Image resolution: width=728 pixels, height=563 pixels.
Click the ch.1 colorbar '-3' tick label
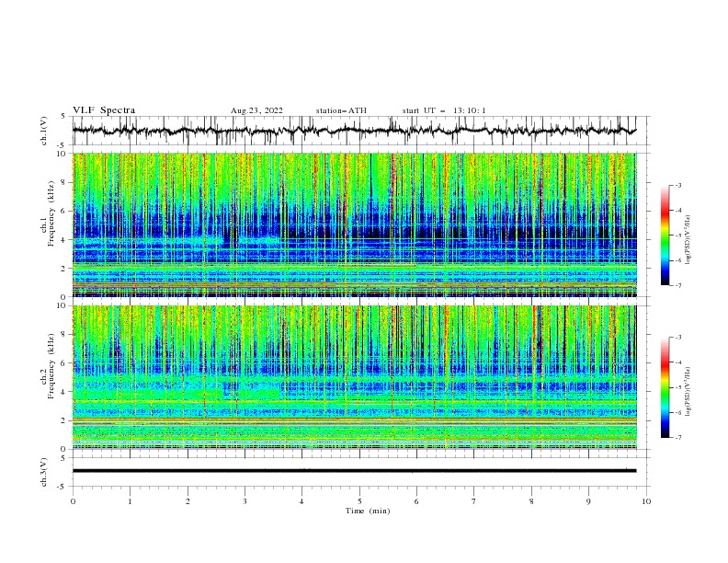pyautogui.click(x=677, y=185)
